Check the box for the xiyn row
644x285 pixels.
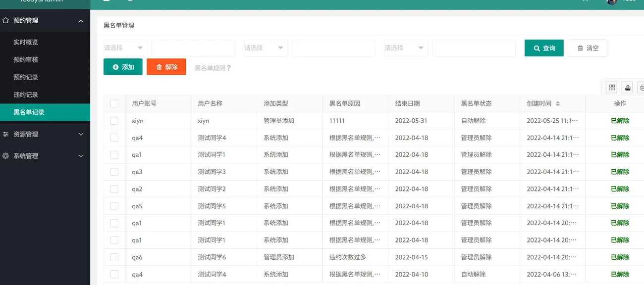[114, 121]
